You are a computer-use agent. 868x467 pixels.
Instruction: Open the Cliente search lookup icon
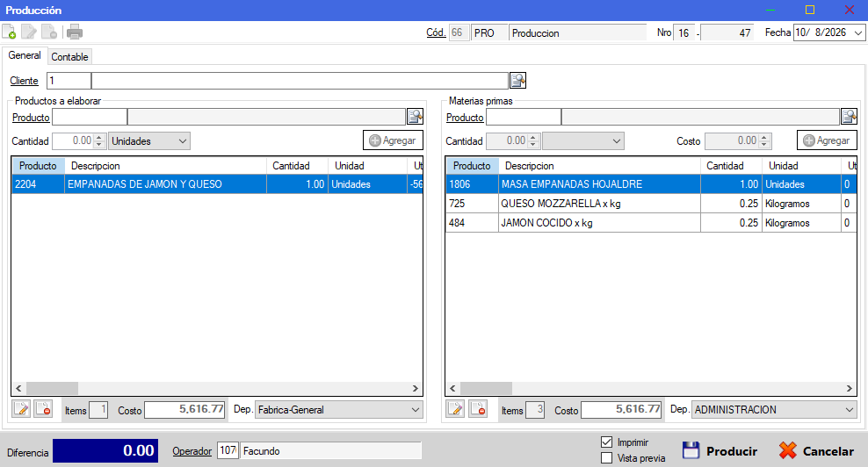[x=518, y=81]
